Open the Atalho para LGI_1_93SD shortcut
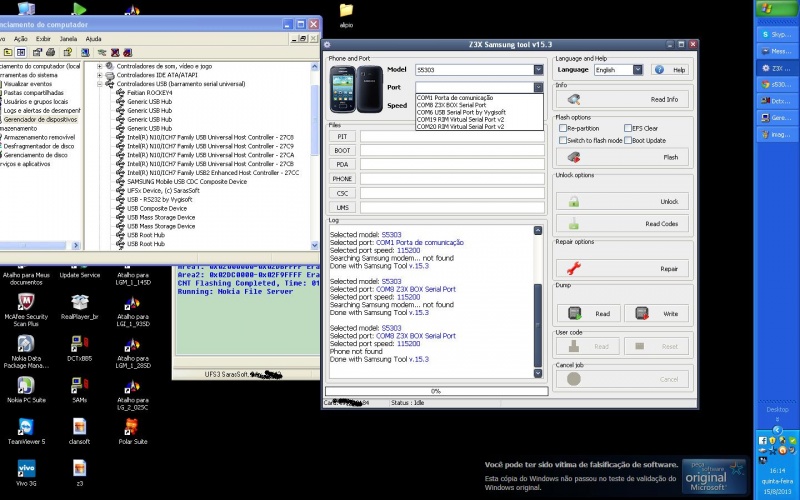This screenshot has width=800, height=500. pyautogui.click(x=133, y=312)
